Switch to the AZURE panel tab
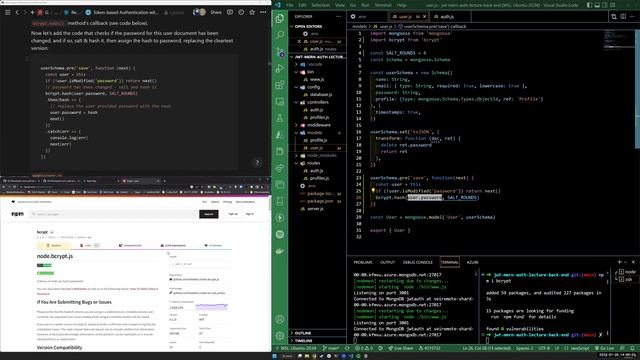Screen dimensions: 640x360 [x=472, y=262]
